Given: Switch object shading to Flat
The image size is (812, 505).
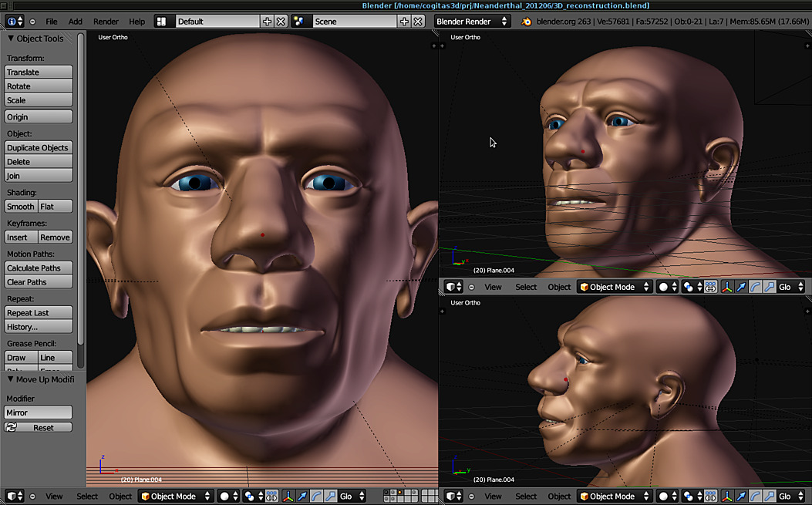Looking at the screenshot, I should click(x=55, y=206).
